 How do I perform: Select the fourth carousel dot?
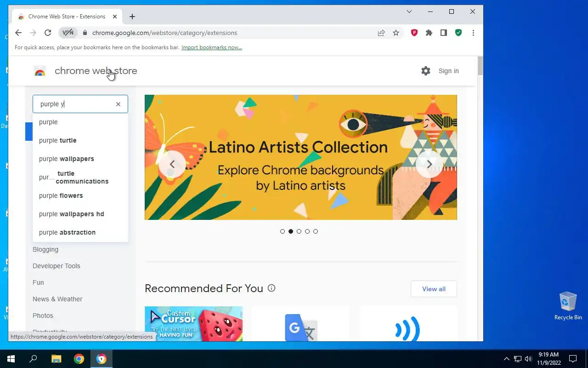[x=307, y=231]
